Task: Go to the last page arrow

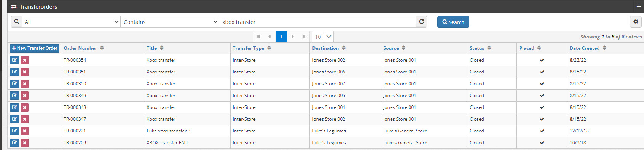Action: point(304,37)
